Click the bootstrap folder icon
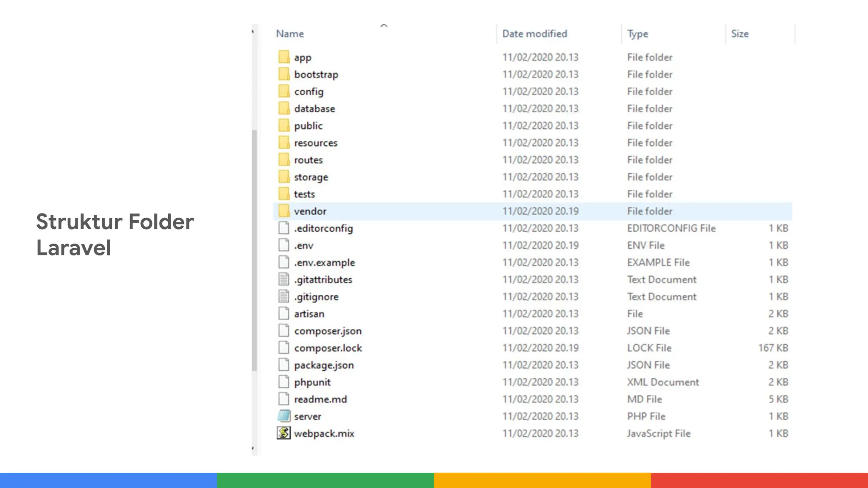 coord(284,74)
